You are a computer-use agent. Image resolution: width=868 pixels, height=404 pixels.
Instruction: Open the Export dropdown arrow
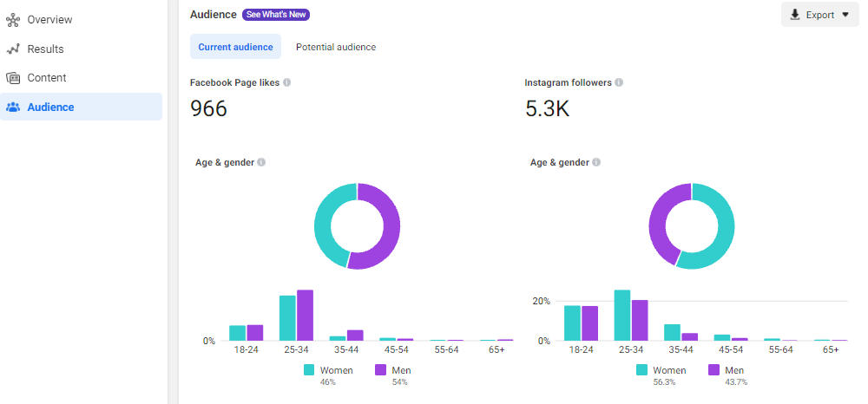(845, 15)
